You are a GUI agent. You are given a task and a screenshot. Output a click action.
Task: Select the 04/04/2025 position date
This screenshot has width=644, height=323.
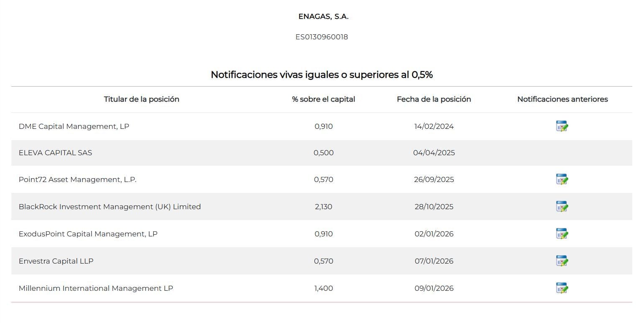click(434, 153)
